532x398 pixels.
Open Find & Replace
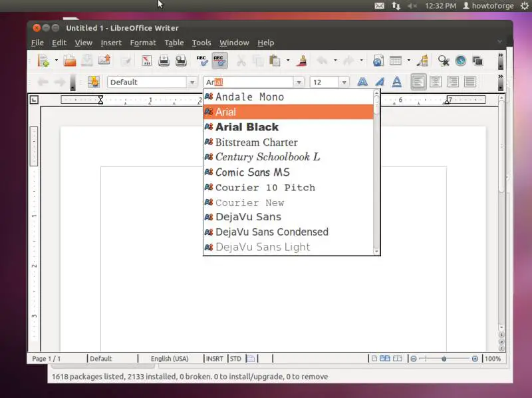pos(444,61)
